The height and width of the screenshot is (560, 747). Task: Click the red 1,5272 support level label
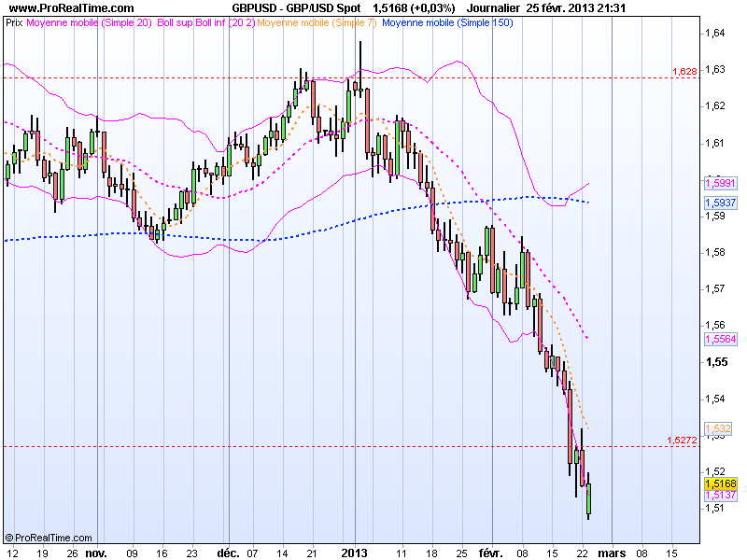click(683, 440)
